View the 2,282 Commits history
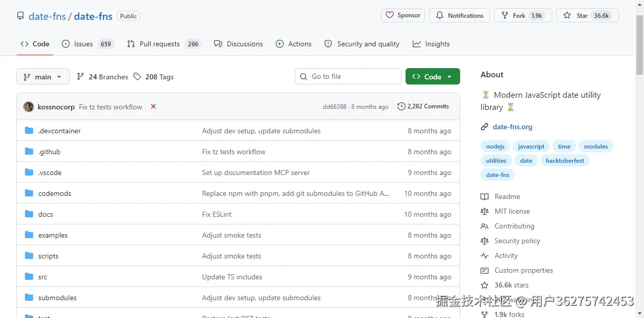 pos(423,106)
